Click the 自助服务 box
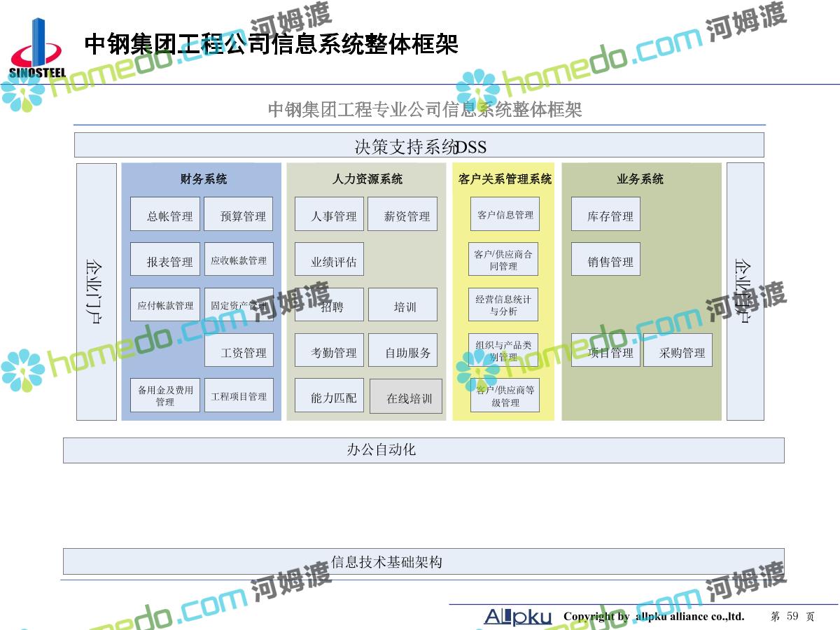The height and width of the screenshot is (630, 840). click(x=402, y=350)
